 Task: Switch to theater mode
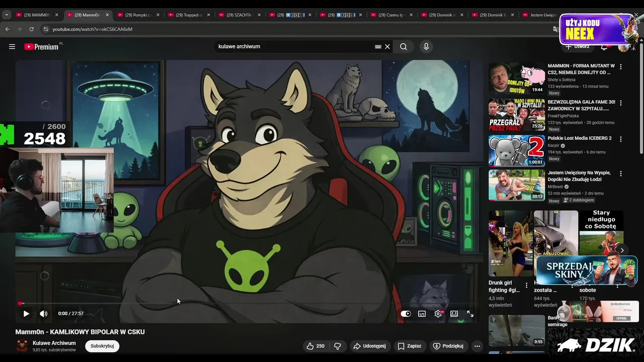point(454,314)
